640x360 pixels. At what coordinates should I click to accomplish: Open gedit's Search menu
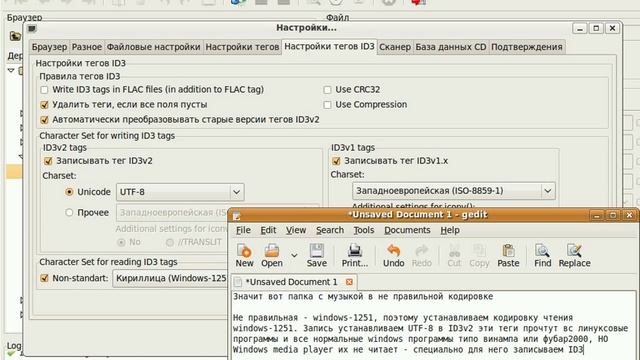(330, 230)
